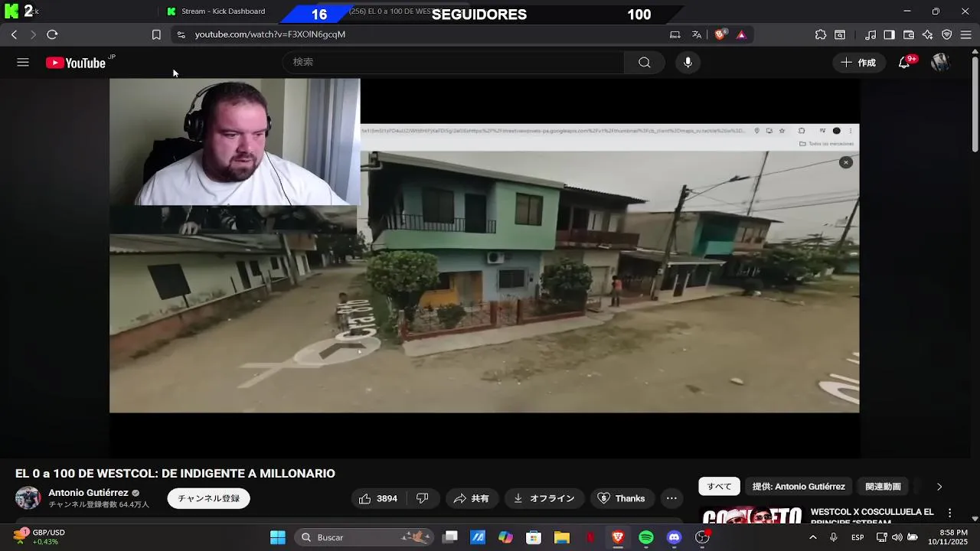
Task: Open Brave Shields lion icon
Action: point(720,34)
